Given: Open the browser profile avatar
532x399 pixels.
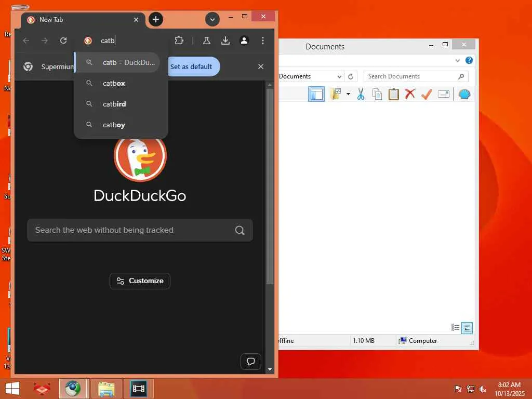Looking at the screenshot, I should tap(244, 41).
